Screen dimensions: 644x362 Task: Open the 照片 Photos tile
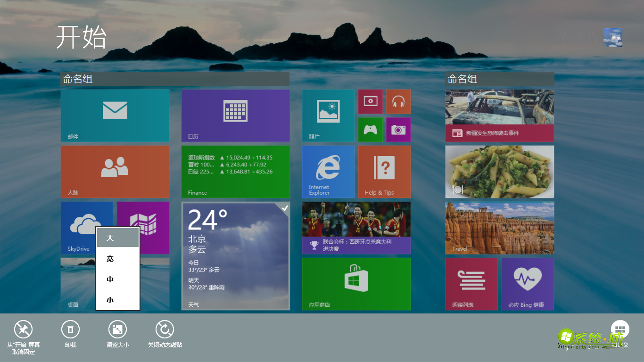click(328, 115)
